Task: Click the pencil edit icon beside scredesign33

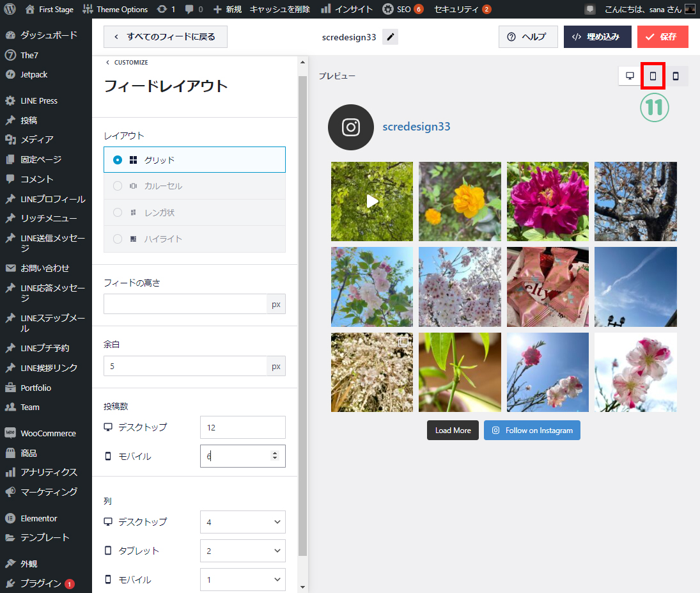Action: [x=390, y=37]
